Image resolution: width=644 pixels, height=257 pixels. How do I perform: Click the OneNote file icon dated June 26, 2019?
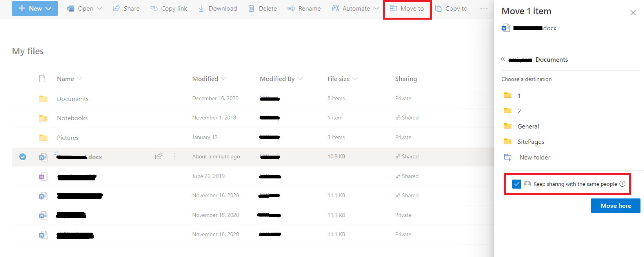(x=43, y=176)
